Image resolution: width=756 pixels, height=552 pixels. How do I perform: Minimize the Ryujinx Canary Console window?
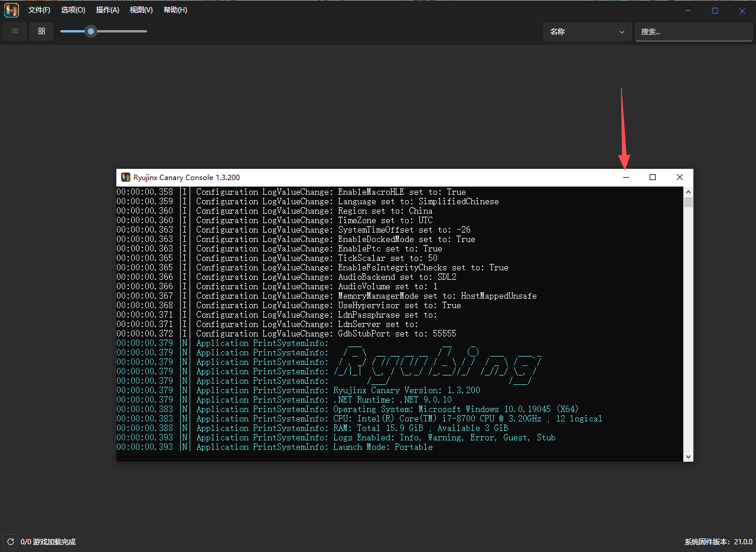pyautogui.click(x=626, y=178)
